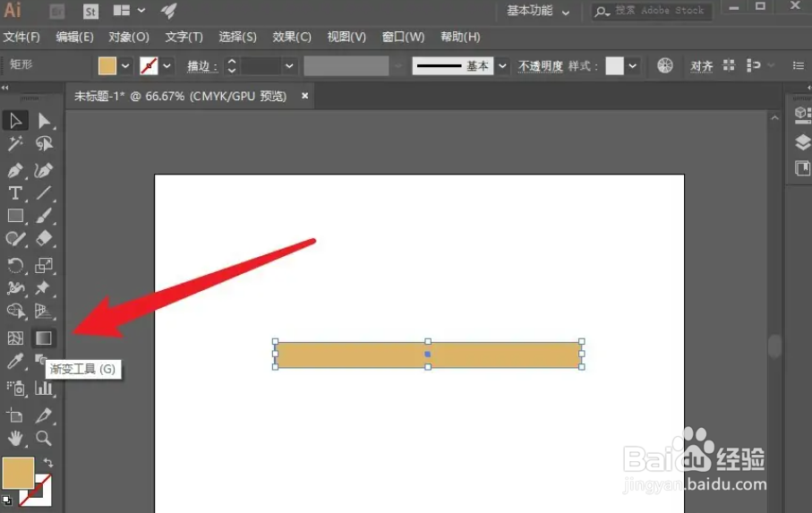812x513 pixels.
Task: Open the stroke weight dropdown
Action: [289, 65]
